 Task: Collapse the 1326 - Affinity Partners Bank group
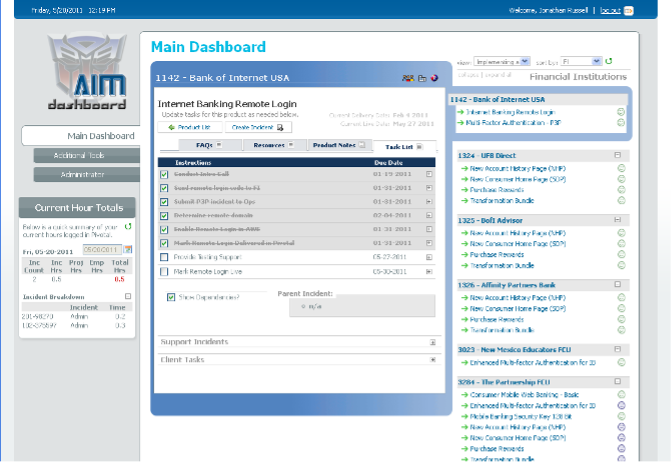(x=618, y=285)
